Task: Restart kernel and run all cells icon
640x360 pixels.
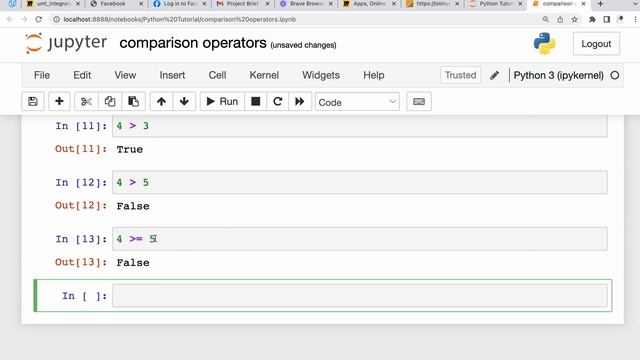Action: (x=300, y=101)
